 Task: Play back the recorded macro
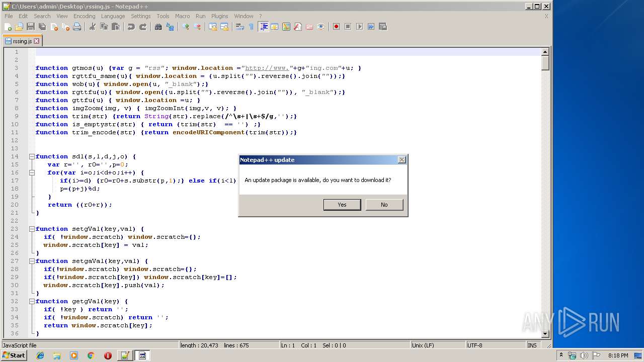pos(359,27)
